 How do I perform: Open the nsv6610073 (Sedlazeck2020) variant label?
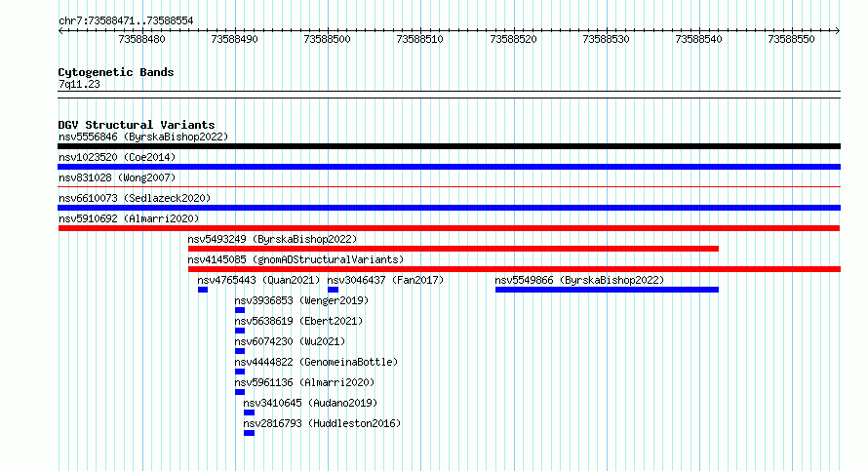point(135,198)
